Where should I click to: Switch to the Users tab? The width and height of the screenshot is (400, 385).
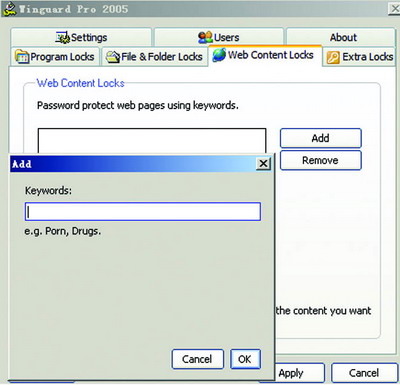pos(219,37)
